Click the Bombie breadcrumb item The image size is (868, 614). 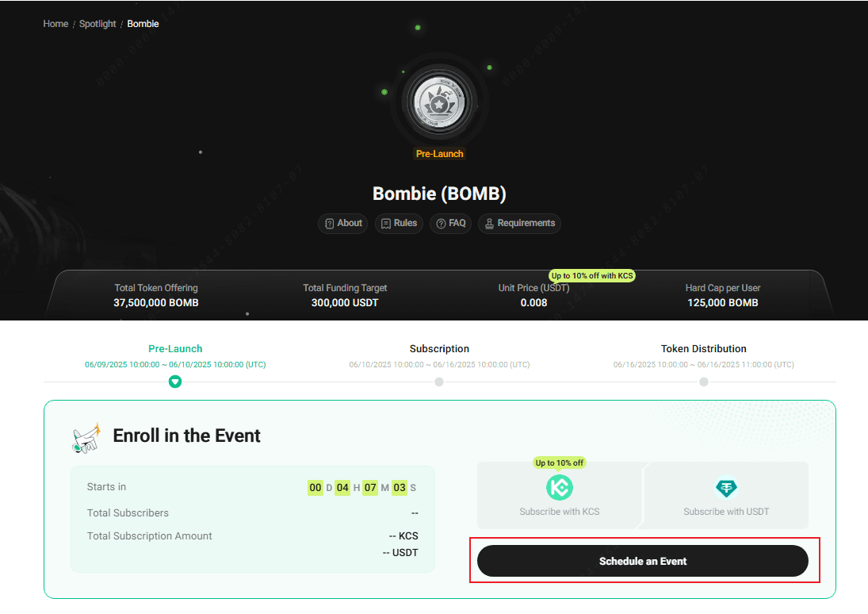point(143,24)
